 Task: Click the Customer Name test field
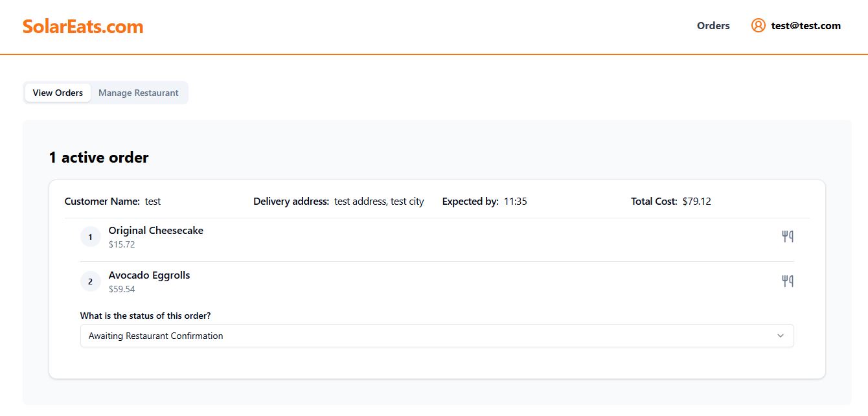coord(113,202)
